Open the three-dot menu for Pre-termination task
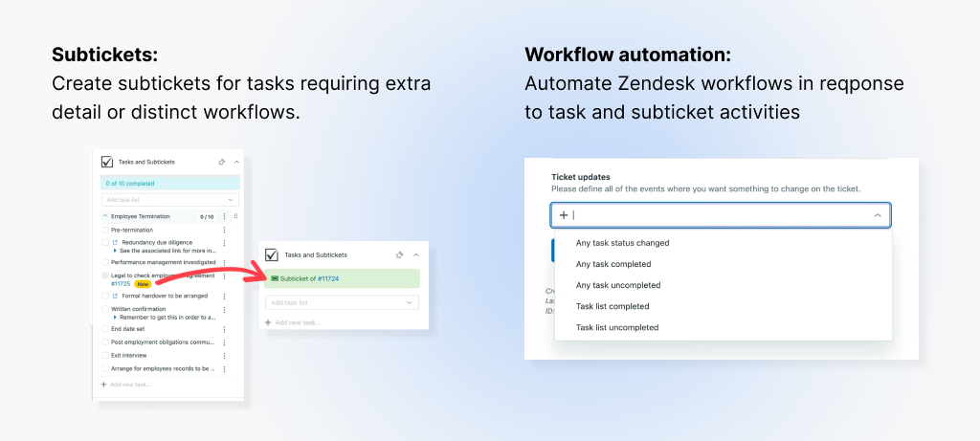This screenshot has width=980, height=441. click(x=224, y=231)
